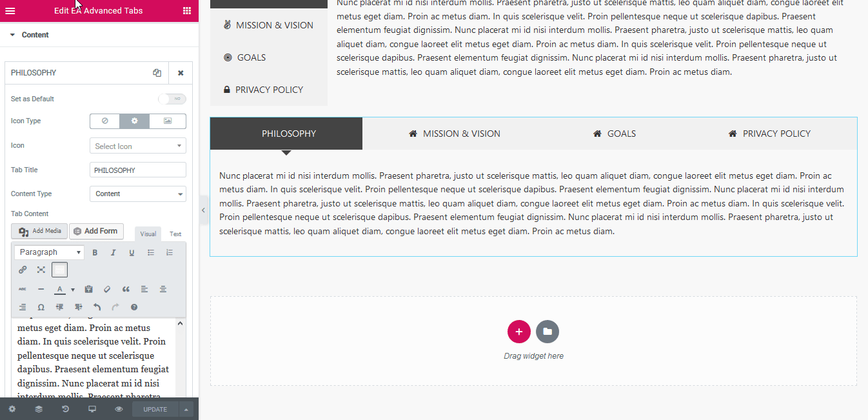Click the Add Media button
Screen dimensions: 868x420
(40, 231)
